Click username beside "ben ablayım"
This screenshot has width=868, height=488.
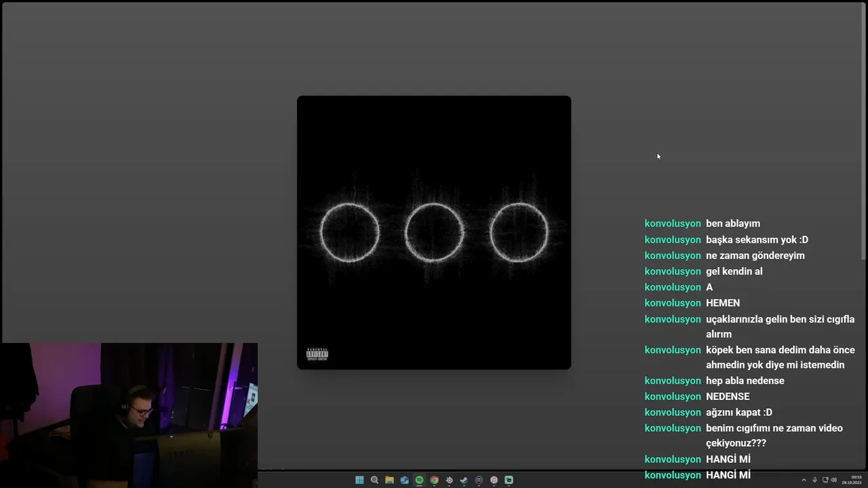673,224
